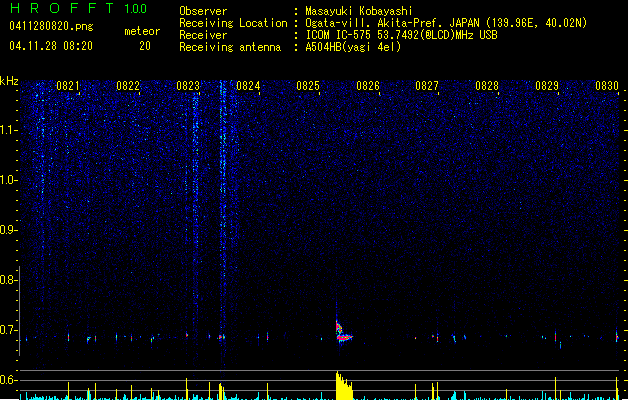This screenshot has height=400, width=629.
Task: Click the 0822 time marker
Action: tap(128, 86)
